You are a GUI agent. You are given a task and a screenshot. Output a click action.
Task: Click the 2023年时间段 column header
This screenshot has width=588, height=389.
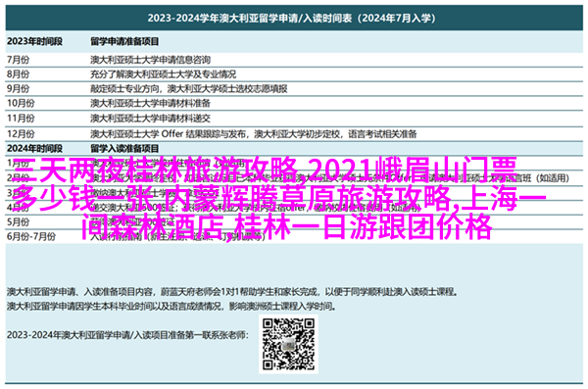tap(34, 41)
